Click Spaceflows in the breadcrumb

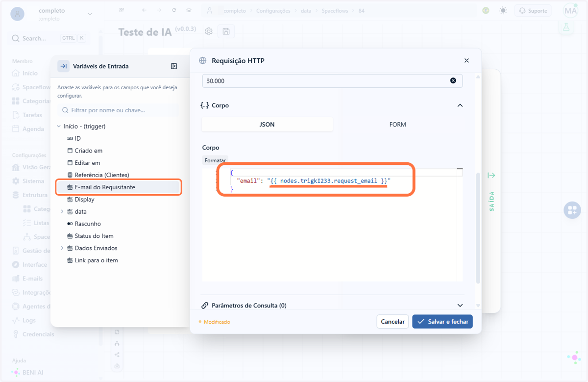pos(336,10)
